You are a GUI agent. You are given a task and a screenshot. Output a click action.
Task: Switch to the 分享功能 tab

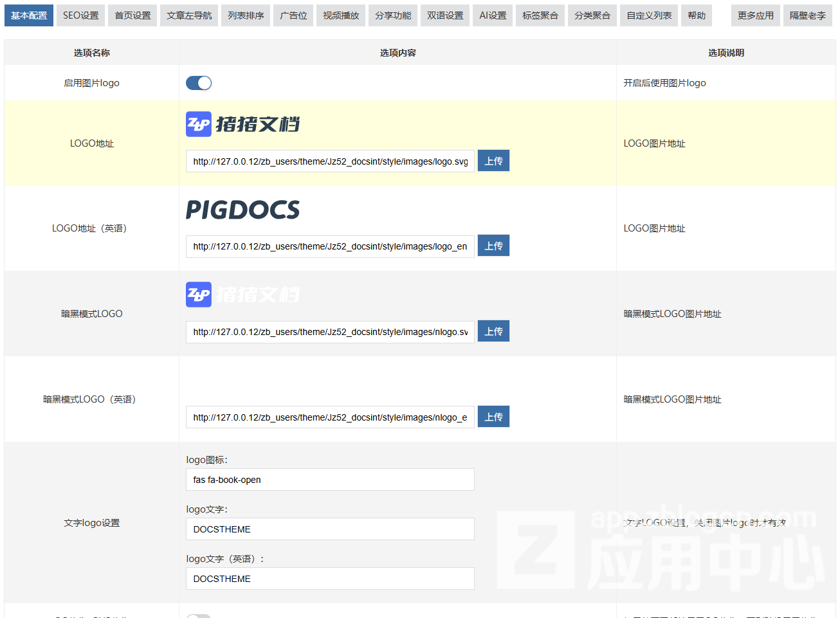click(x=392, y=15)
